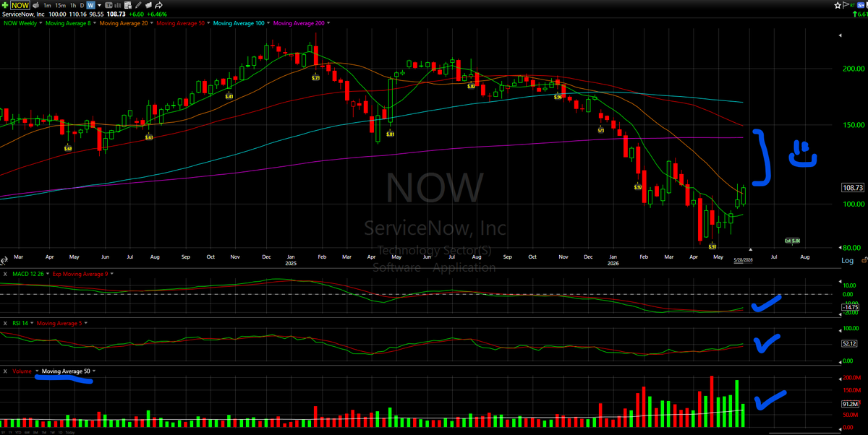Switch to the 1h timeframe
The width and height of the screenshot is (868, 435).
pyautogui.click(x=73, y=5)
